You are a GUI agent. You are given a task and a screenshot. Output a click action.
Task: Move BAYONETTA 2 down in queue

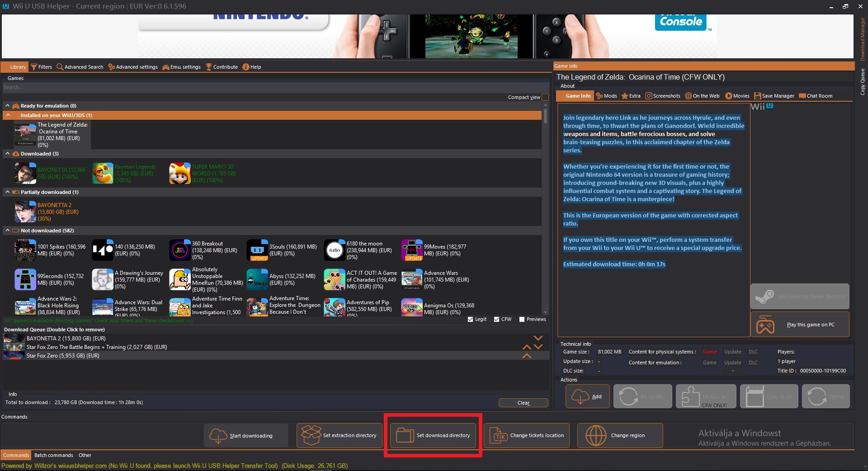(538, 338)
